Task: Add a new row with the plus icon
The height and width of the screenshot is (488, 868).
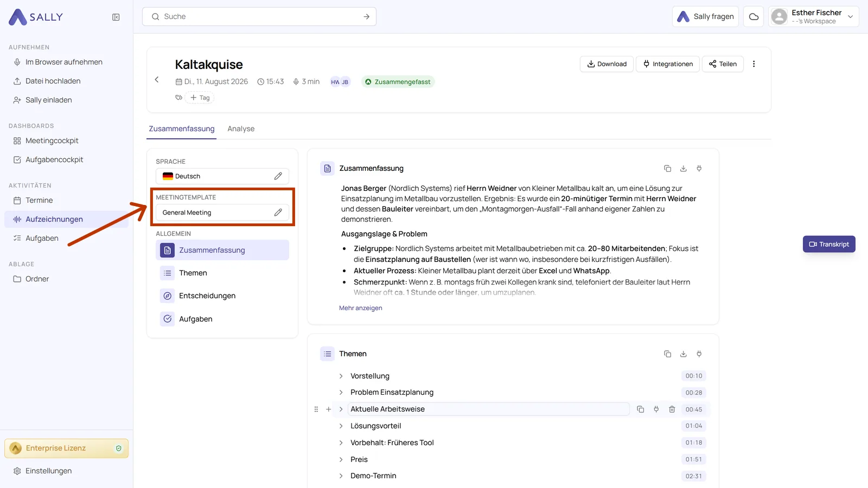Action: [328, 409]
